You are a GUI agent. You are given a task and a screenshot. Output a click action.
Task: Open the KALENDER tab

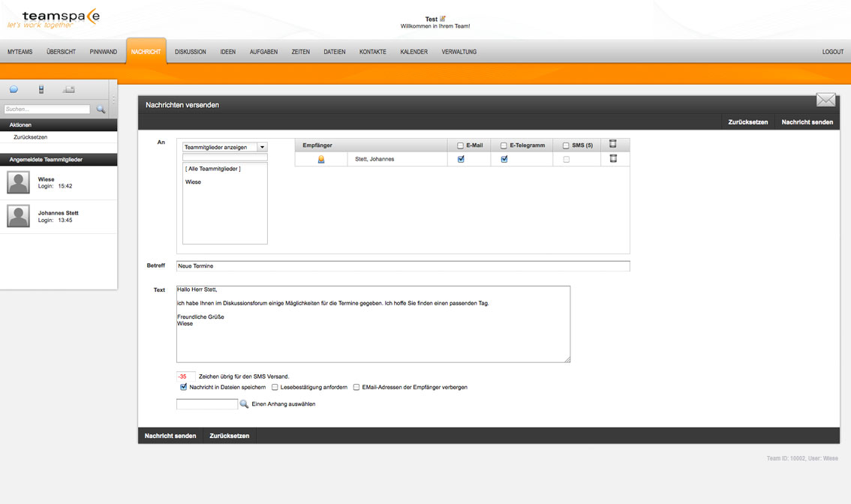pos(414,52)
